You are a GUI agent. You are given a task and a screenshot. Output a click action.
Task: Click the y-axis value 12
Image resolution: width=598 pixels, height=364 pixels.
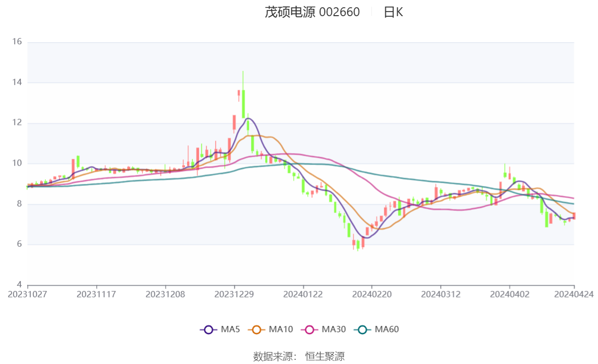(x=17, y=123)
